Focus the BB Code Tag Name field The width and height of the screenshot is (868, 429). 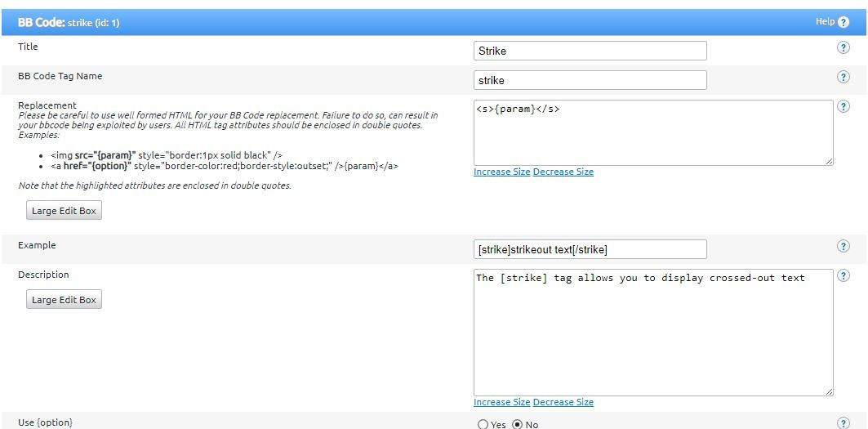590,80
